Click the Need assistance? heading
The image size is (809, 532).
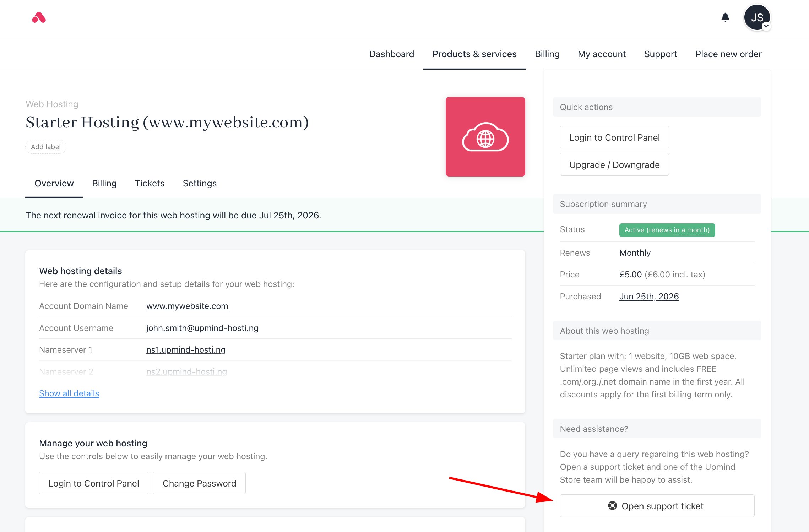click(594, 429)
